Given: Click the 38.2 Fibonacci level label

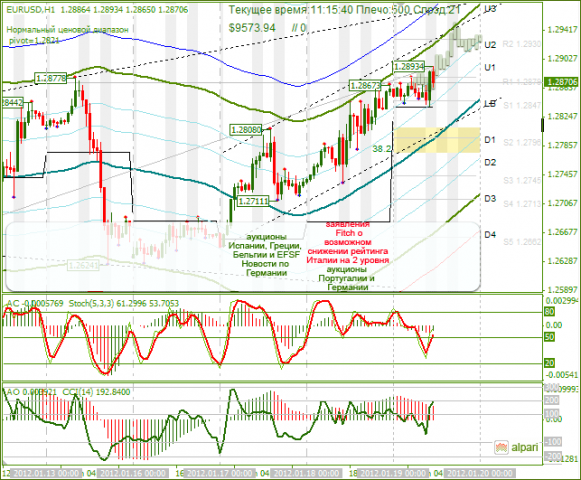Looking at the screenshot, I should [381, 149].
